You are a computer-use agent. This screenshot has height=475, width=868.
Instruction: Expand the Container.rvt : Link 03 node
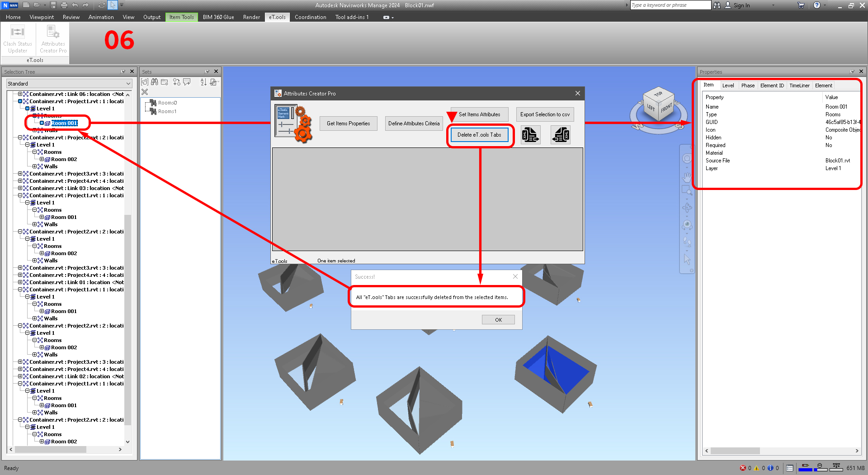20,188
